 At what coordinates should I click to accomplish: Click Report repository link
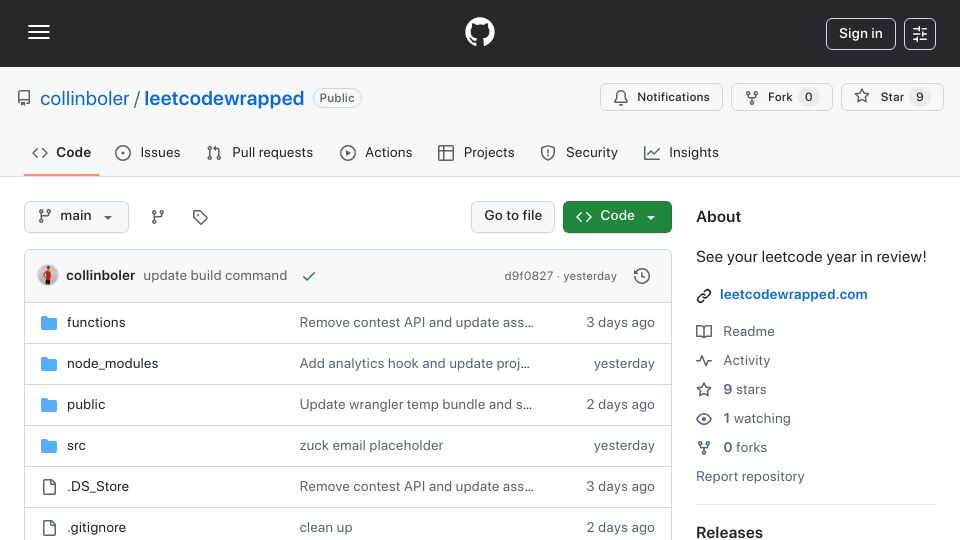click(x=750, y=476)
